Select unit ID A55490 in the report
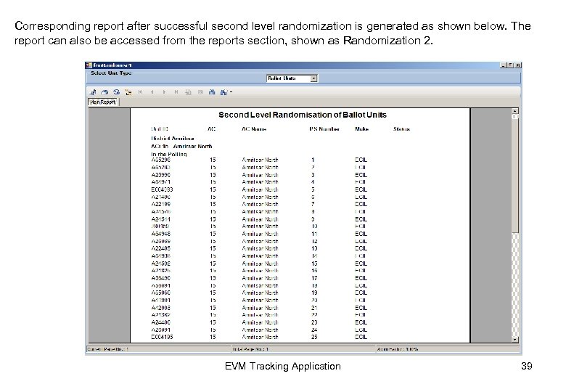 click(160, 278)
